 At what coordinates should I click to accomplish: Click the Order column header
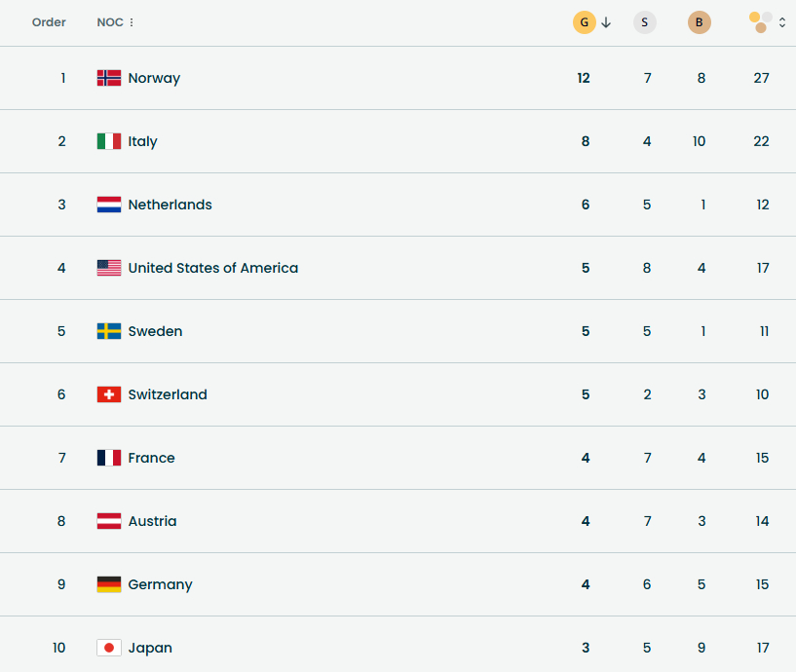coord(49,22)
